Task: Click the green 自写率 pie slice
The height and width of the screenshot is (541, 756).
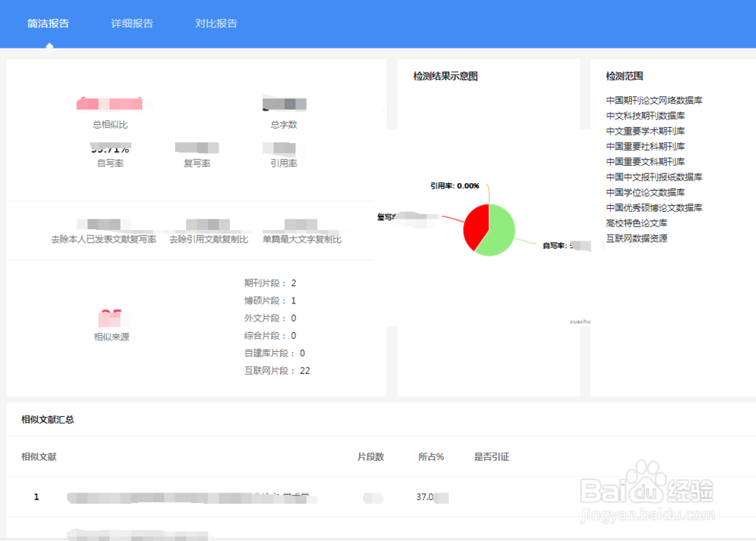Action: point(500,227)
